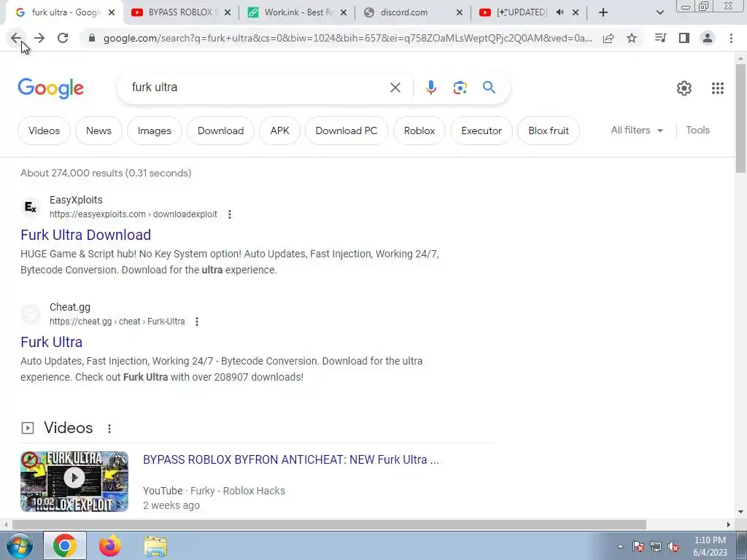Search by image with Google Lens icon
The width and height of the screenshot is (747, 560).
point(460,87)
